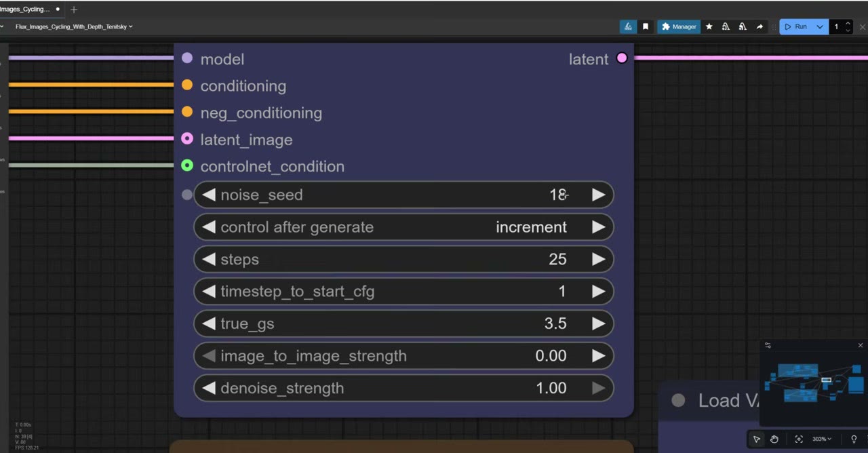The height and width of the screenshot is (453, 868).
Task: Click the model input socket
Action: (x=187, y=58)
